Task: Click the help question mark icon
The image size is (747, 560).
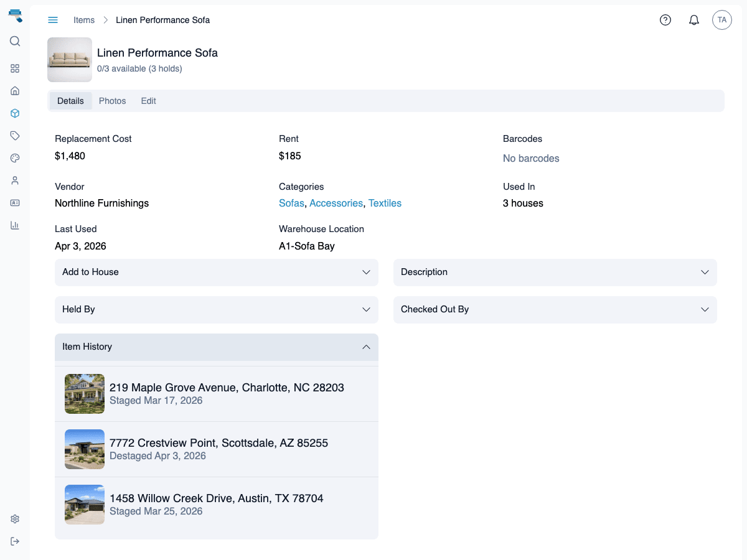Action: pos(665,20)
